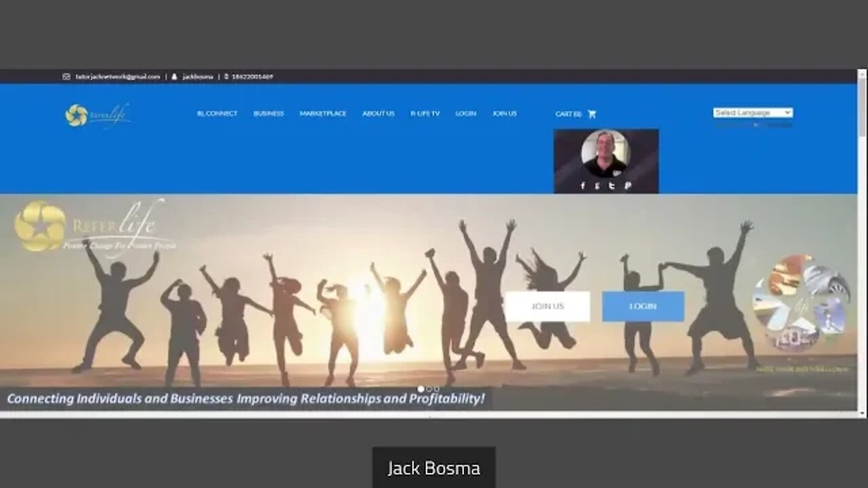Open the ABOUT US menu item
The width and height of the screenshot is (868, 488).
tap(378, 114)
